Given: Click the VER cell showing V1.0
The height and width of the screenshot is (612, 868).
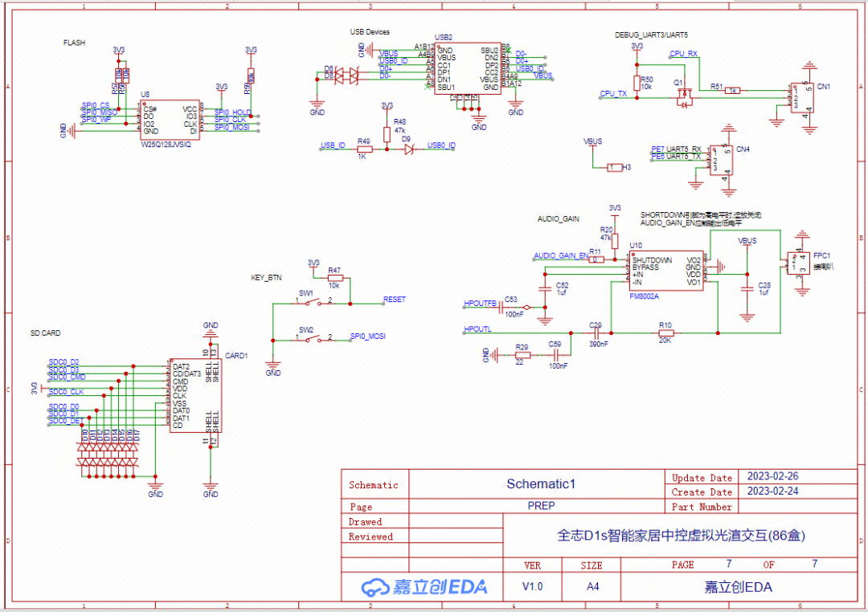Looking at the screenshot, I should [532, 586].
